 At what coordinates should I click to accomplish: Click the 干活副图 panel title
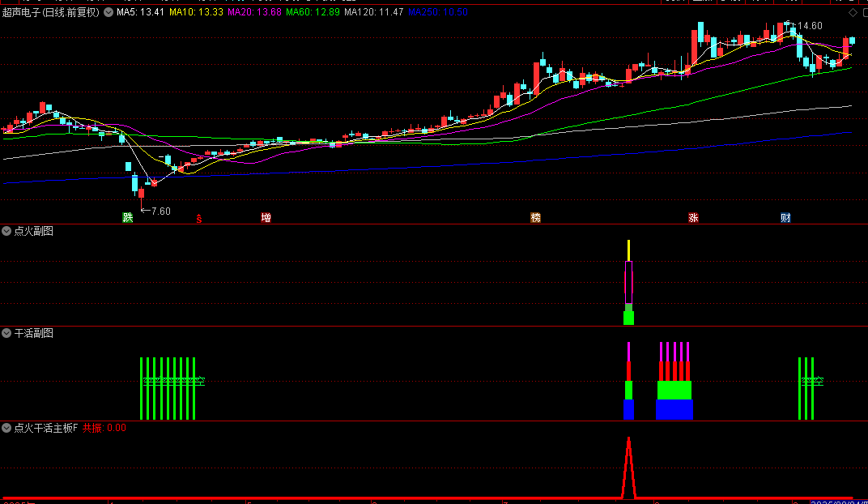click(x=34, y=333)
